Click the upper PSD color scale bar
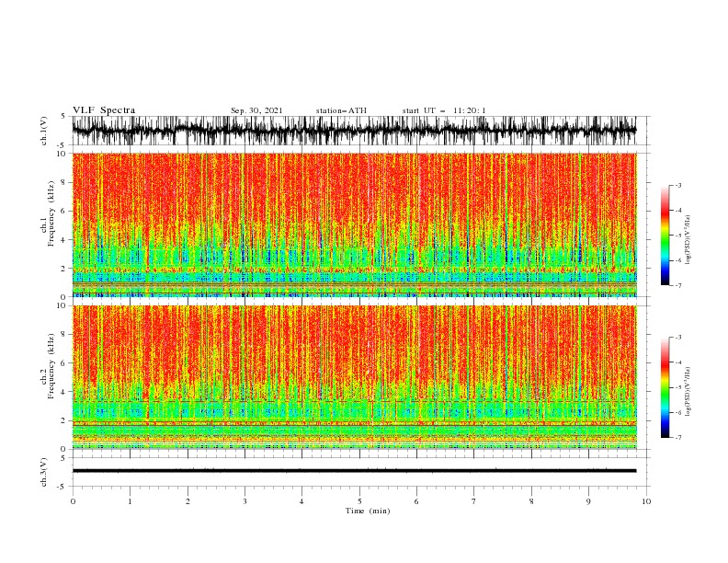 (665, 236)
